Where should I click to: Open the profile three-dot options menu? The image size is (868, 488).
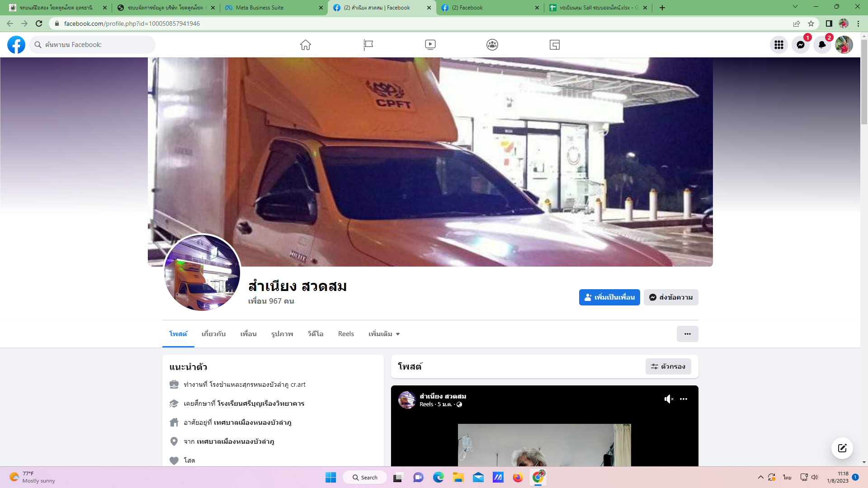click(687, 334)
